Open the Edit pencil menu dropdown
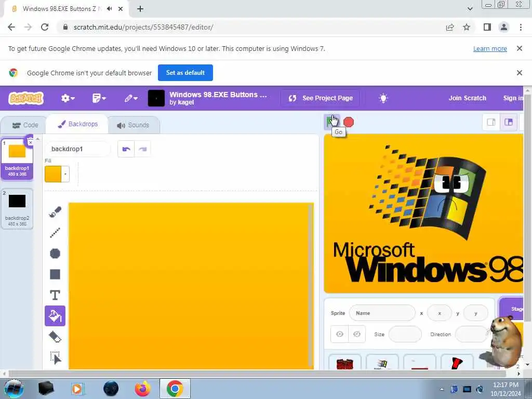The image size is (532, 399). pos(130,98)
